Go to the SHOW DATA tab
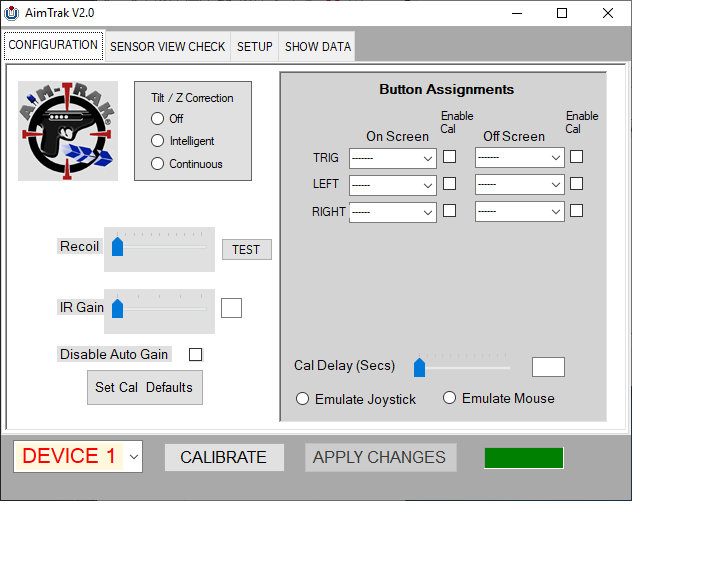Viewport: 716px width, 585px height. pos(318,47)
